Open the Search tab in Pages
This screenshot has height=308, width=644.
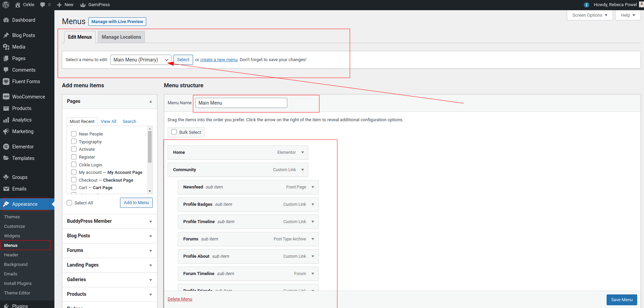[129, 122]
